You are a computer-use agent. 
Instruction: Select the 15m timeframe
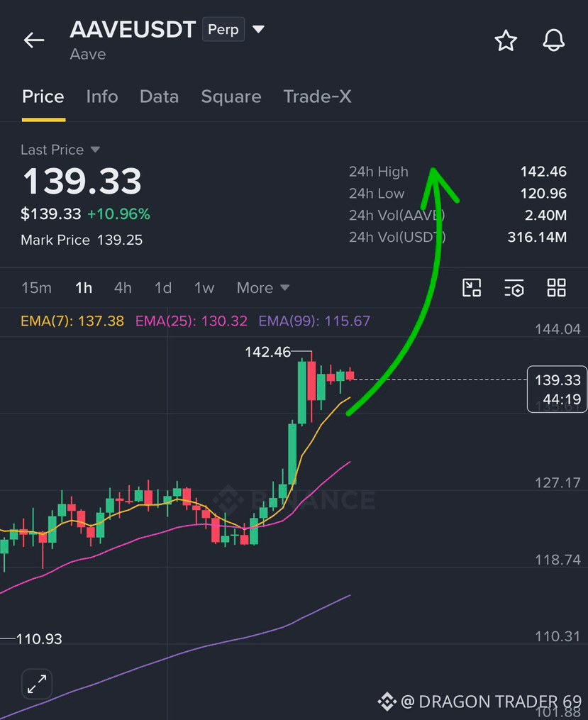pos(36,288)
